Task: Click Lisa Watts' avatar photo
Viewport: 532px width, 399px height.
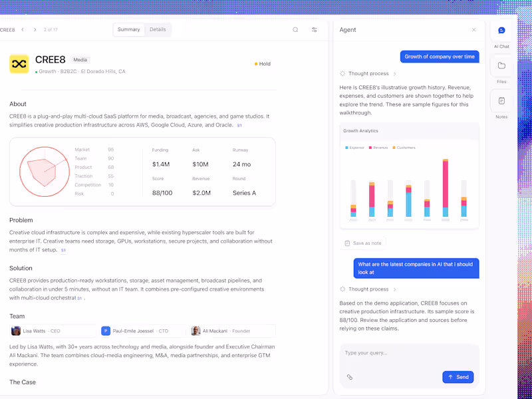Action: pyautogui.click(x=16, y=331)
